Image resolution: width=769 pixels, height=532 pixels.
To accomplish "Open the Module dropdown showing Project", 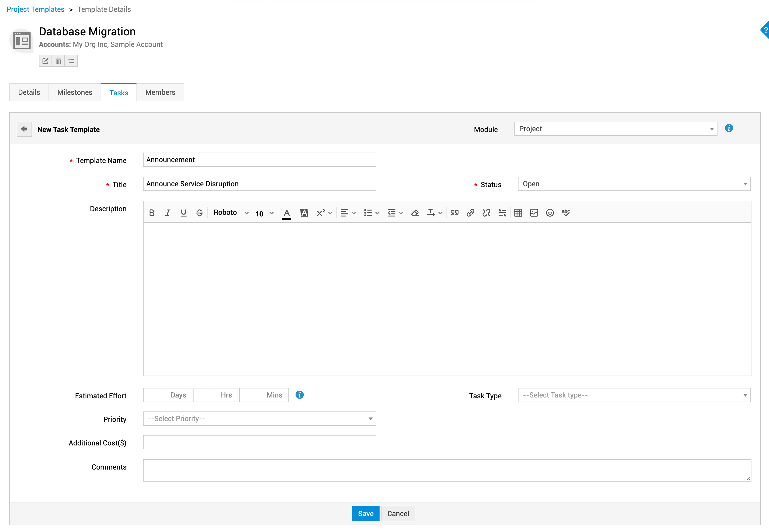I will pos(615,129).
